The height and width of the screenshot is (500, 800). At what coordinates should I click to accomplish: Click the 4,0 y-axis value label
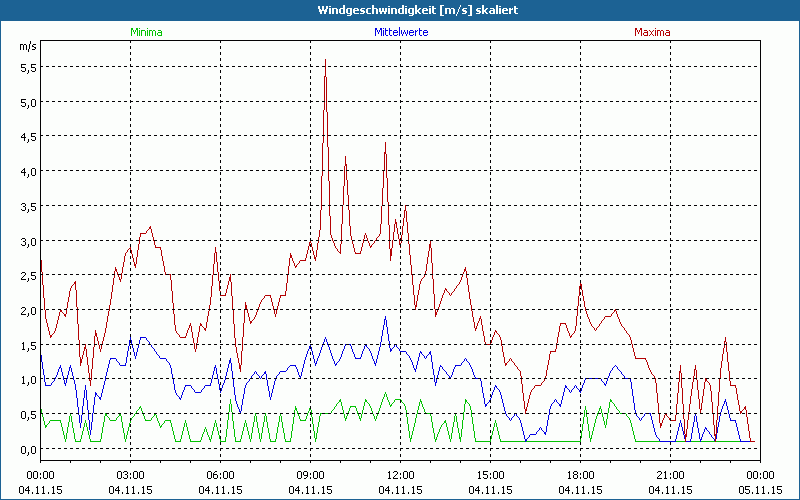pos(27,171)
